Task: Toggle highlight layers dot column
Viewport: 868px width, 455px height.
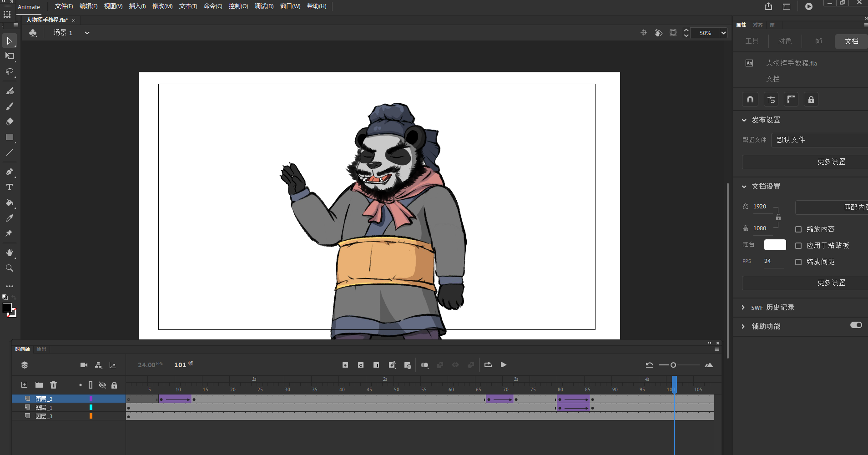Action: coord(81,385)
